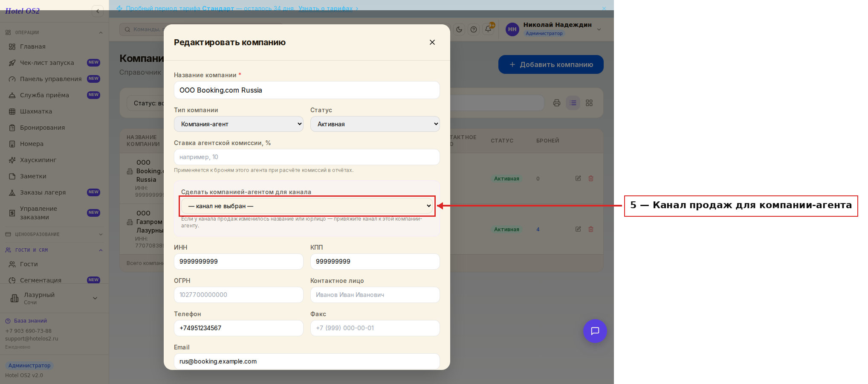This screenshot has height=384, width=868.
Task: Collapse the ОПЕРАЦИИ section
Action: (54, 32)
